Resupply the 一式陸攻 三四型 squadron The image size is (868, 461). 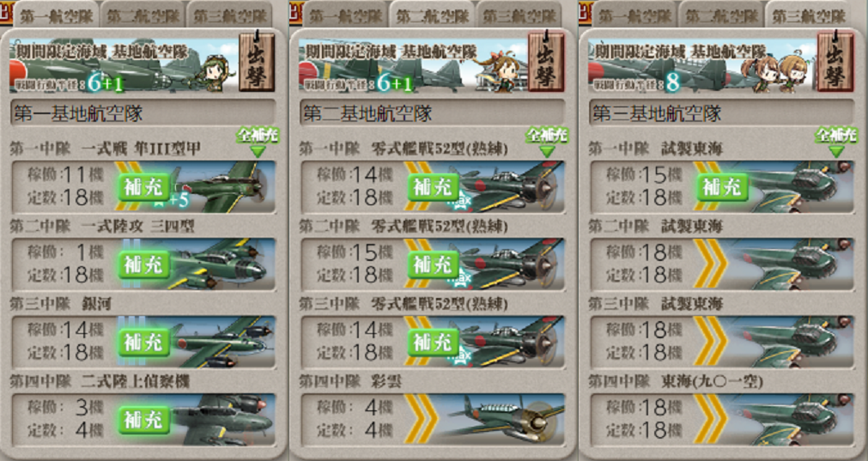coord(143,265)
